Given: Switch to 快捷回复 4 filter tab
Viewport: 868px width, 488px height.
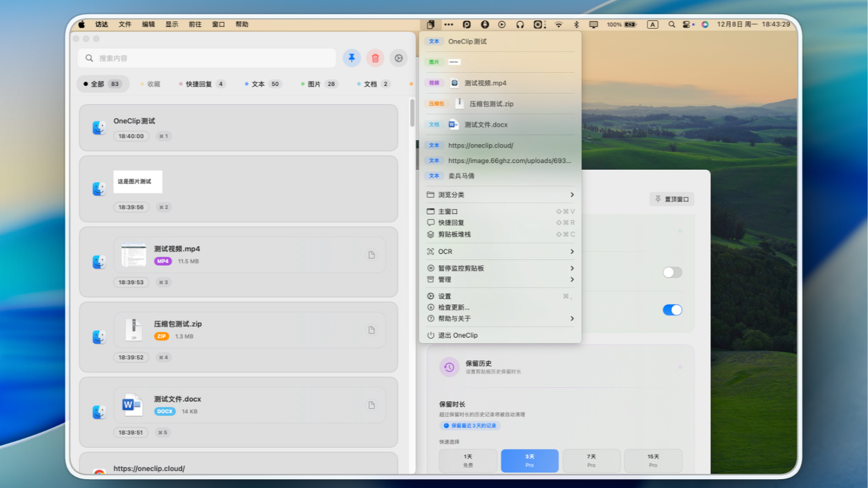Looking at the screenshot, I should click(202, 84).
